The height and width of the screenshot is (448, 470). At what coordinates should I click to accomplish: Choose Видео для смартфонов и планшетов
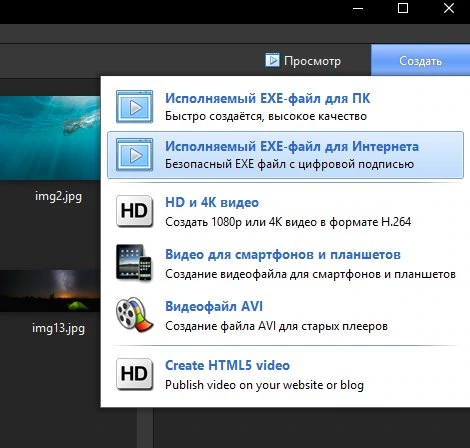[285, 263]
